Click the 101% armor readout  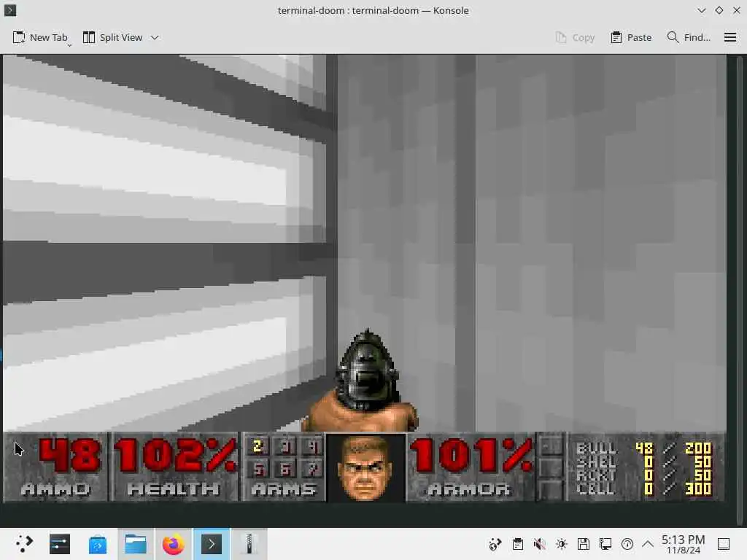pyautogui.click(x=472, y=456)
